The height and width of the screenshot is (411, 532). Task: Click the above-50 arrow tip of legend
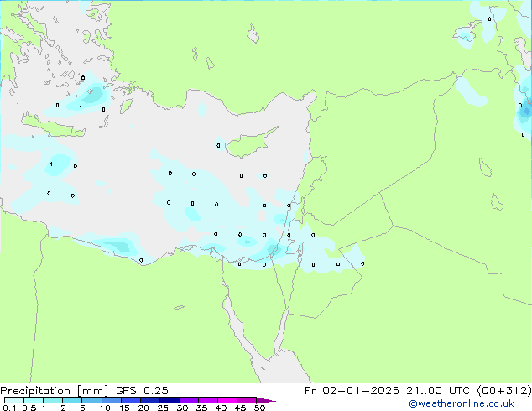point(266,400)
